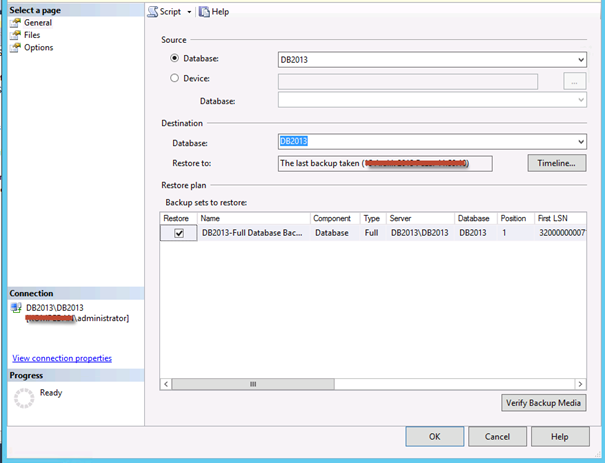Open Help from the toolbar icon

(205, 11)
